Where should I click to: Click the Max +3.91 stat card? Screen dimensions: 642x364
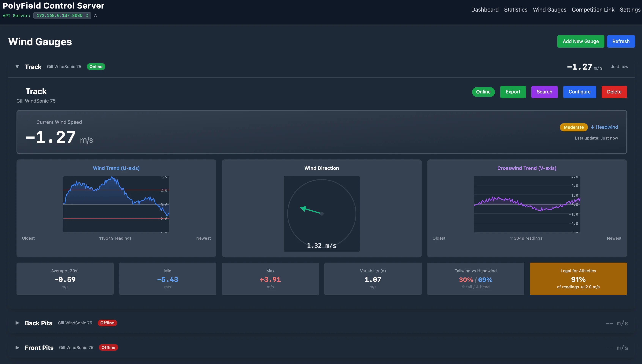point(270,278)
